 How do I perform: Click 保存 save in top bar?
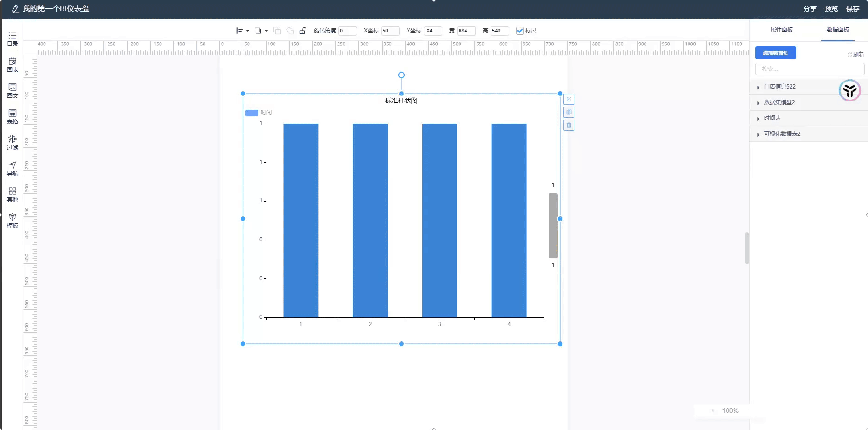pos(852,9)
